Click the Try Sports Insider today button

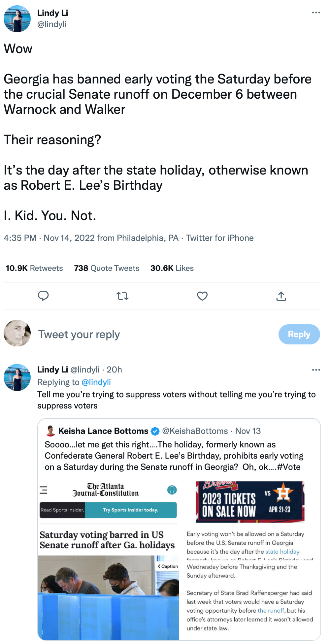click(131, 510)
